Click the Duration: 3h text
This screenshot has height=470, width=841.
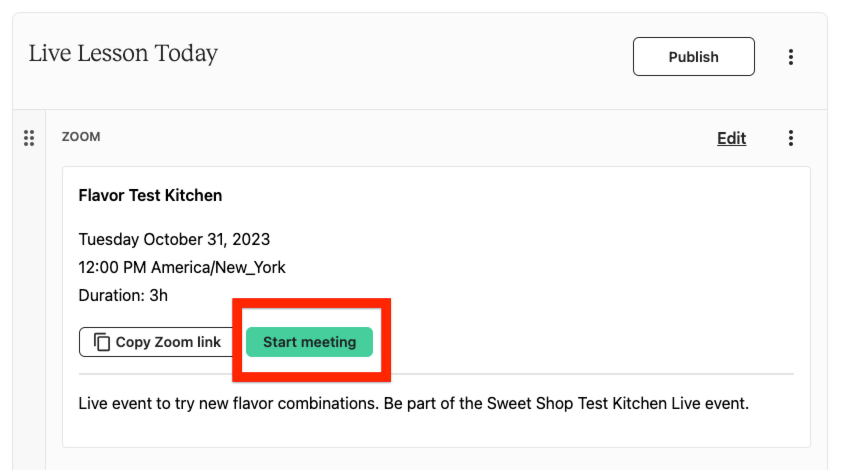[x=123, y=295]
